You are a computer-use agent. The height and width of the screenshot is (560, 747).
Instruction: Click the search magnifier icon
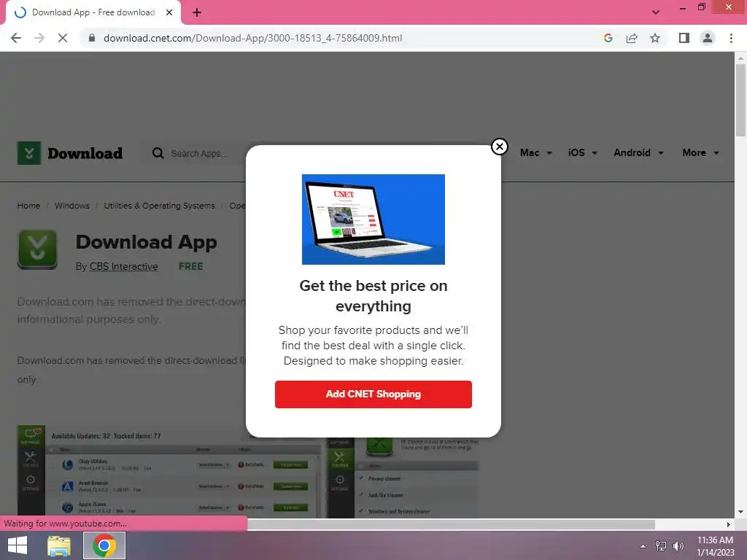coord(158,153)
